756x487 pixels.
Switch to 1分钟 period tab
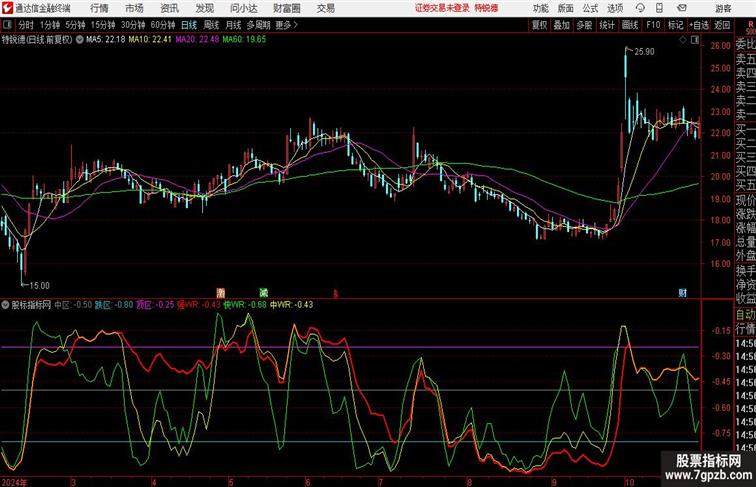point(50,25)
